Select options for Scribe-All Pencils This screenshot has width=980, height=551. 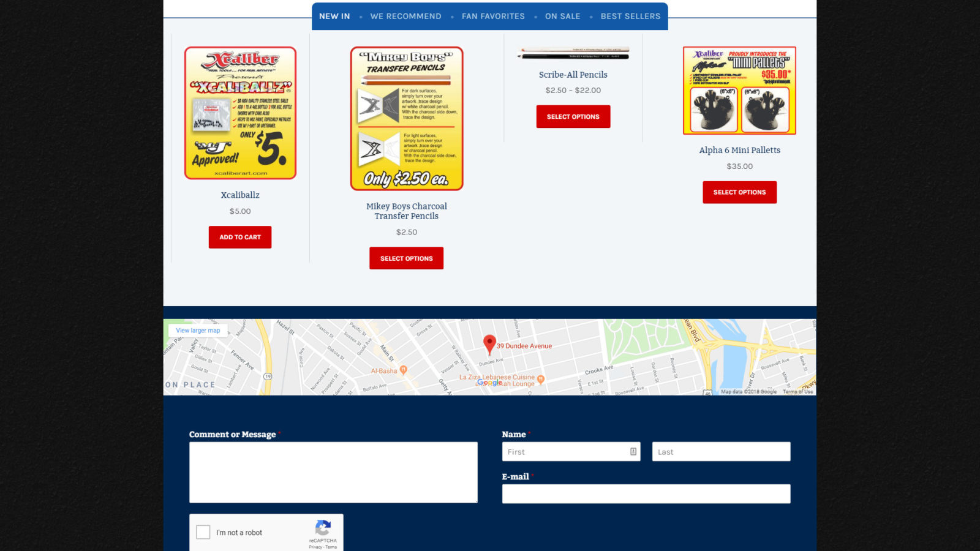pyautogui.click(x=573, y=117)
